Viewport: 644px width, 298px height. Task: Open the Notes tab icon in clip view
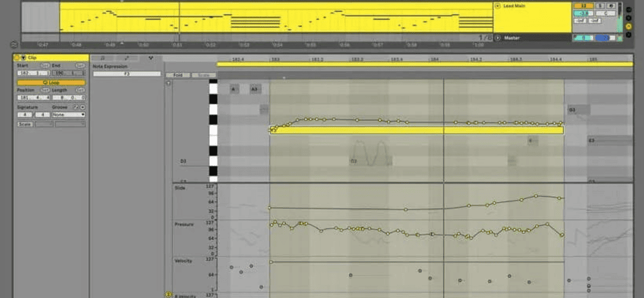102,58
